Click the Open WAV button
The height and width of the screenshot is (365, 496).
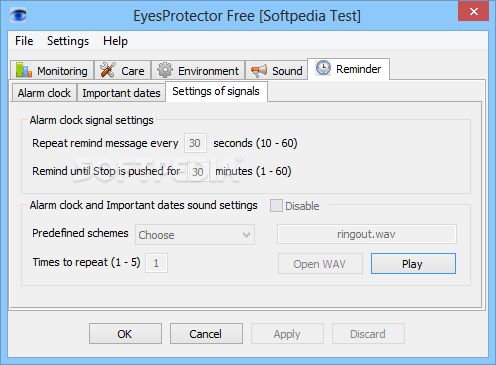(x=320, y=264)
